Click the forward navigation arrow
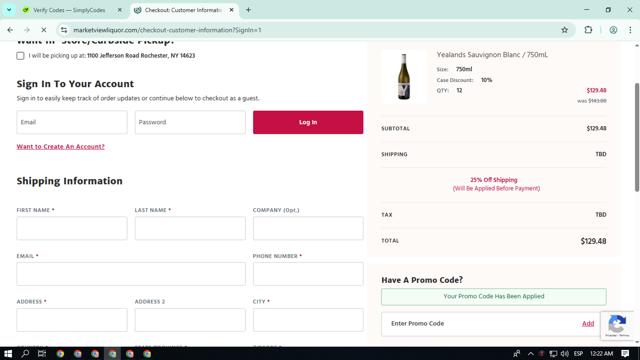640x360 pixels. (x=27, y=30)
